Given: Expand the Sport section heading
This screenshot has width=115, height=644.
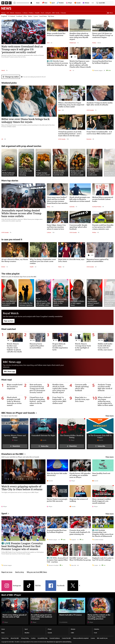Looking at the screenshot, I should coord(5,514).
